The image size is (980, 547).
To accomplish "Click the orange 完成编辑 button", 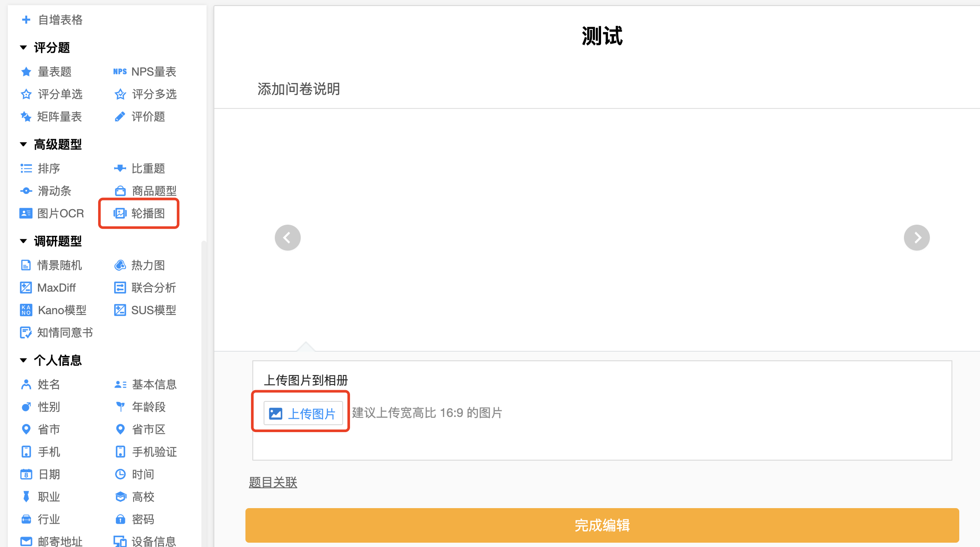I will click(602, 525).
